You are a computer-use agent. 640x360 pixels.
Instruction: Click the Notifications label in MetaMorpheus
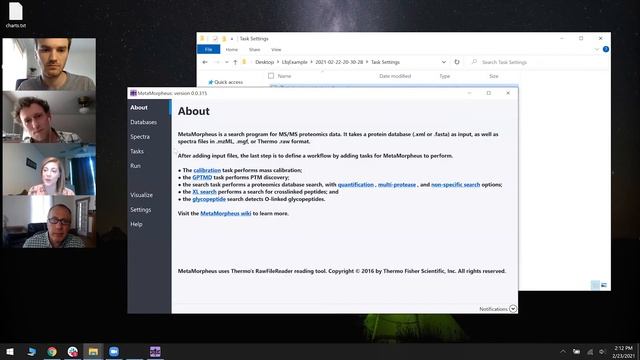pyautogui.click(x=493, y=309)
